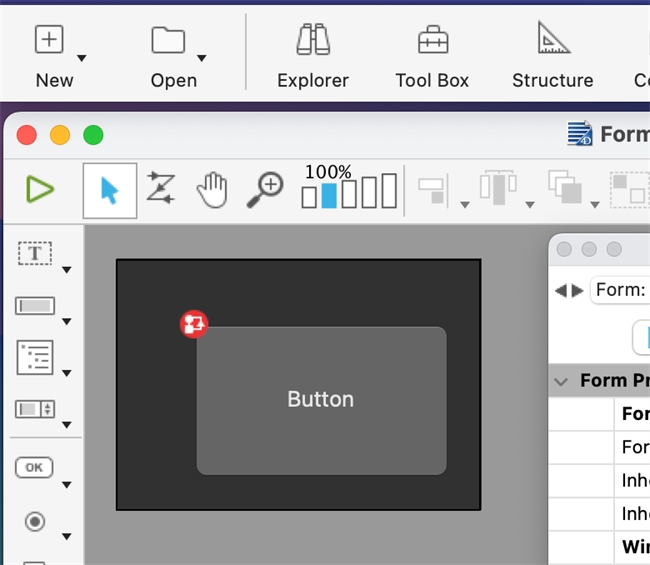Click the Form selector field in Property List
Viewport: 650px width, 565px height.
point(620,290)
